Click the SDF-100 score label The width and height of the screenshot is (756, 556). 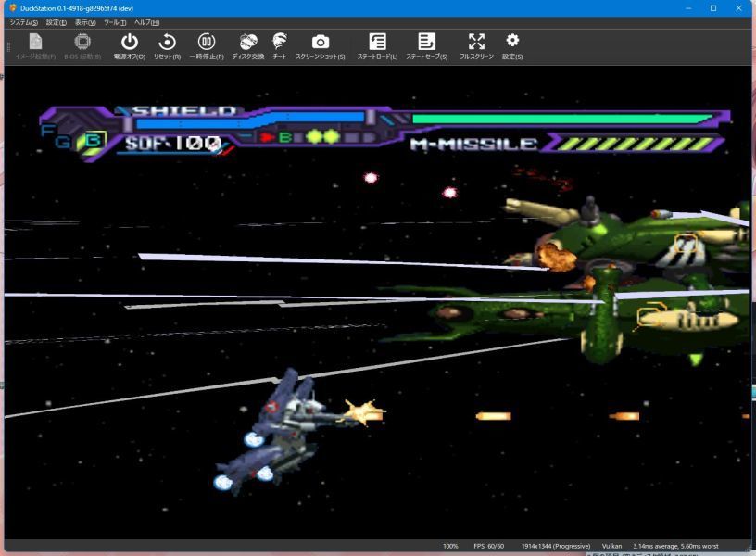tap(173, 144)
